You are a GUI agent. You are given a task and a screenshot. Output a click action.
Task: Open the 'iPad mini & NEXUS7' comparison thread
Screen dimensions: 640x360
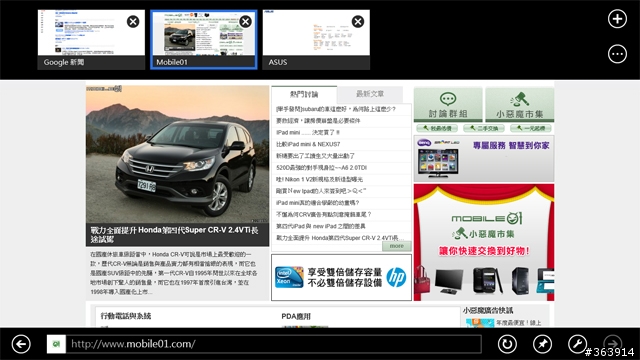coord(308,144)
